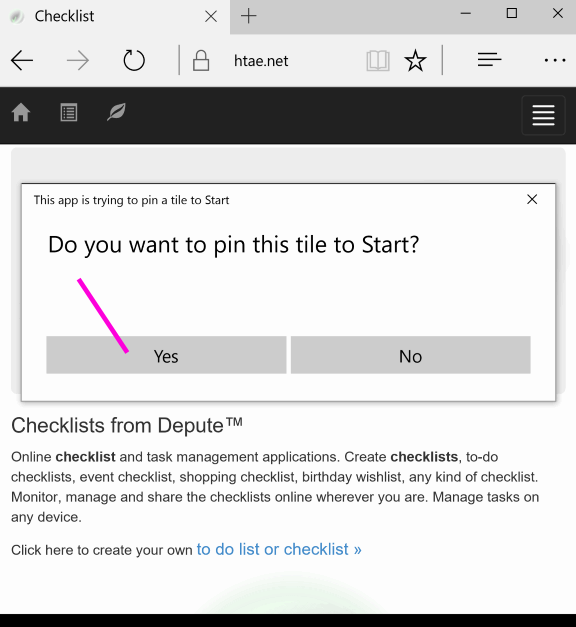Expand the hamburger navigation menu
The width and height of the screenshot is (576, 627).
click(x=543, y=115)
